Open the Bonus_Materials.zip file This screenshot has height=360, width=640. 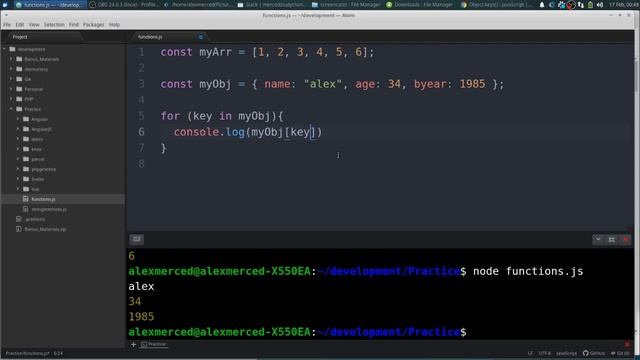tap(45, 229)
